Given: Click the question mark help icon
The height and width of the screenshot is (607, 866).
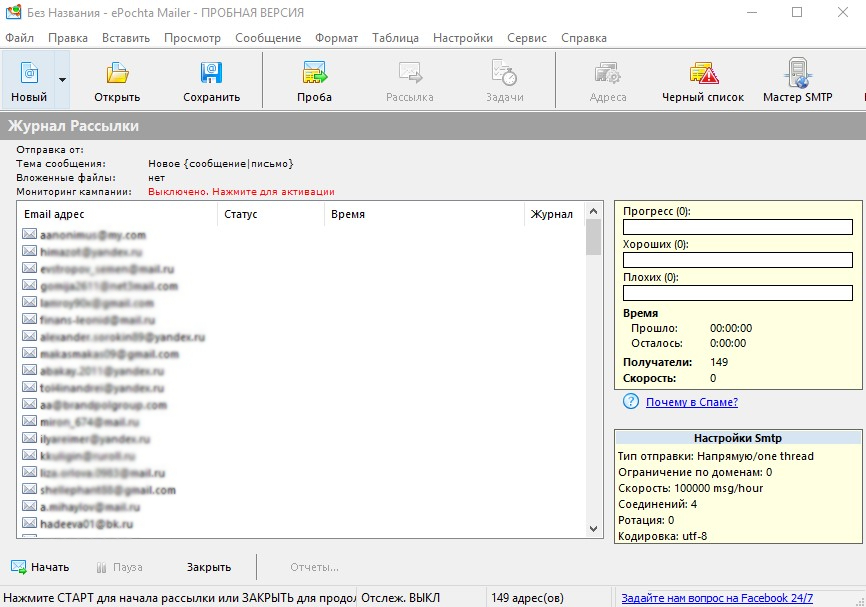Looking at the screenshot, I should 631,402.
